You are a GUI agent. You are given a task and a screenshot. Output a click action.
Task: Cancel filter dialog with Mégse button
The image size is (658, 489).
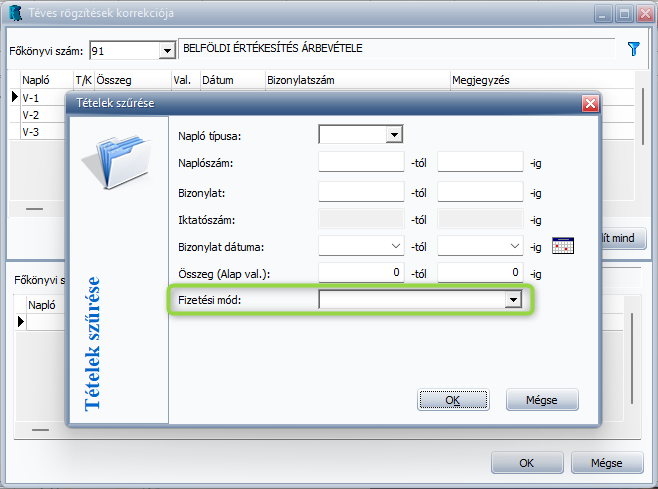coord(542,400)
